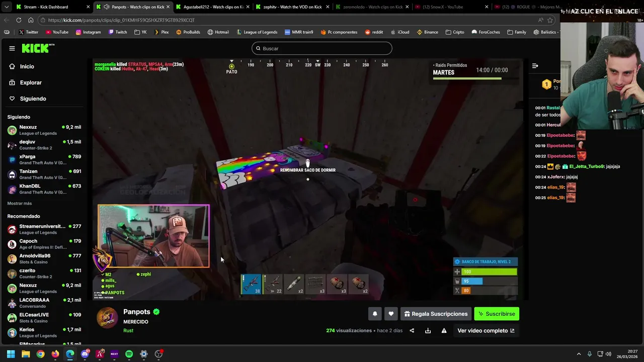The width and height of the screenshot is (644, 362).
Task: Open the Twitch bookmark
Action: (118, 32)
